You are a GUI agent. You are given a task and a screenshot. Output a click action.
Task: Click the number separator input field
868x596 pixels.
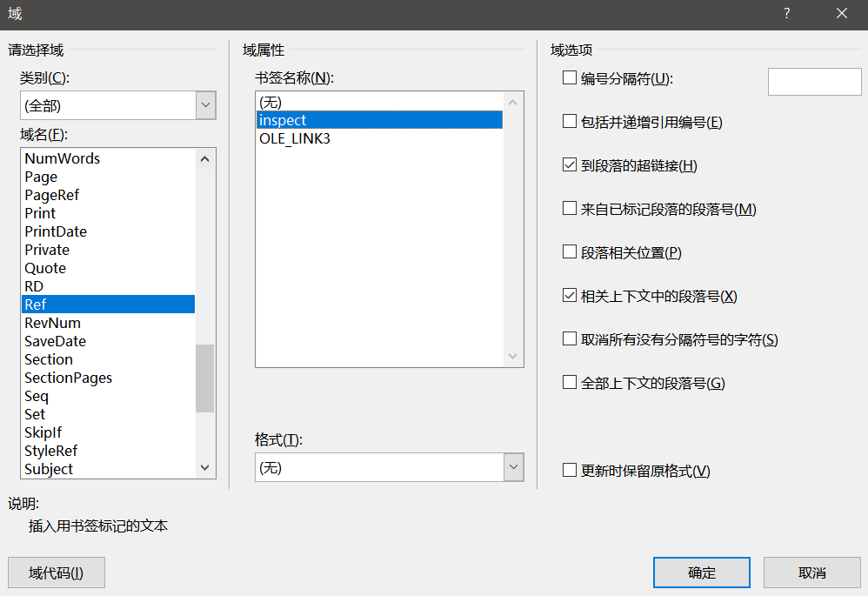(814, 81)
